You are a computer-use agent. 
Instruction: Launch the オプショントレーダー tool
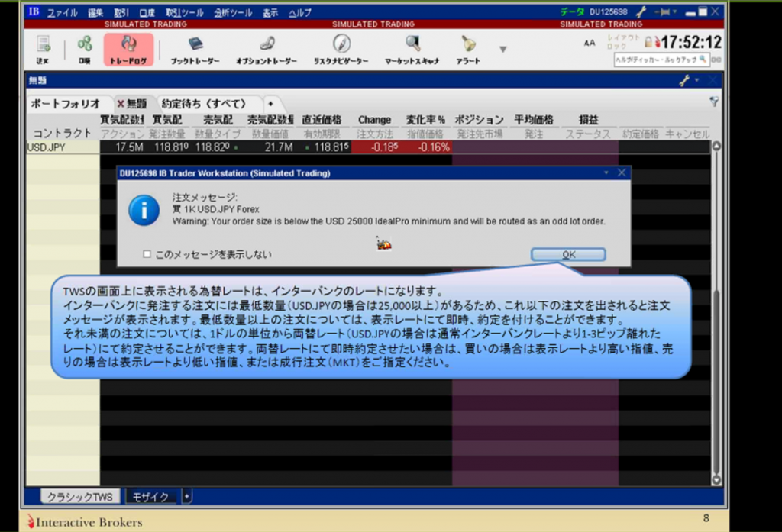point(267,50)
